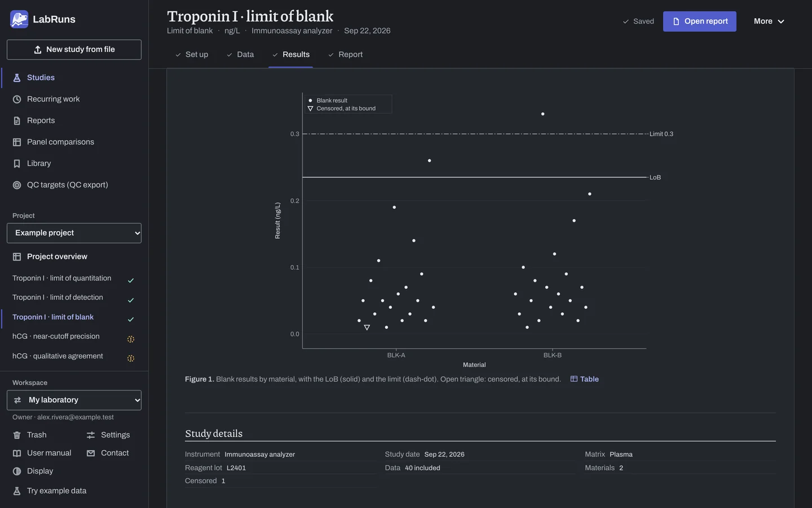Click the Reagent lot value L2401
The image size is (812, 508).
(x=236, y=468)
